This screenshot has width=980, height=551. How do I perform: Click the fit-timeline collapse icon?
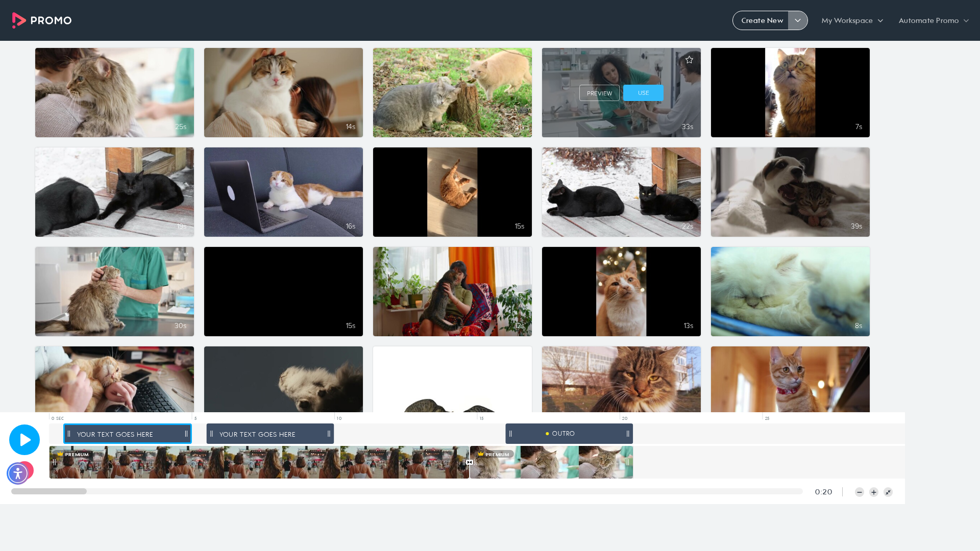tap(888, 492)
